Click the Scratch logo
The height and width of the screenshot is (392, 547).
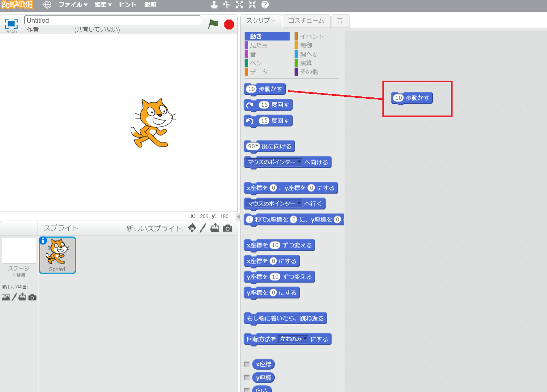(x=17, y=5)
